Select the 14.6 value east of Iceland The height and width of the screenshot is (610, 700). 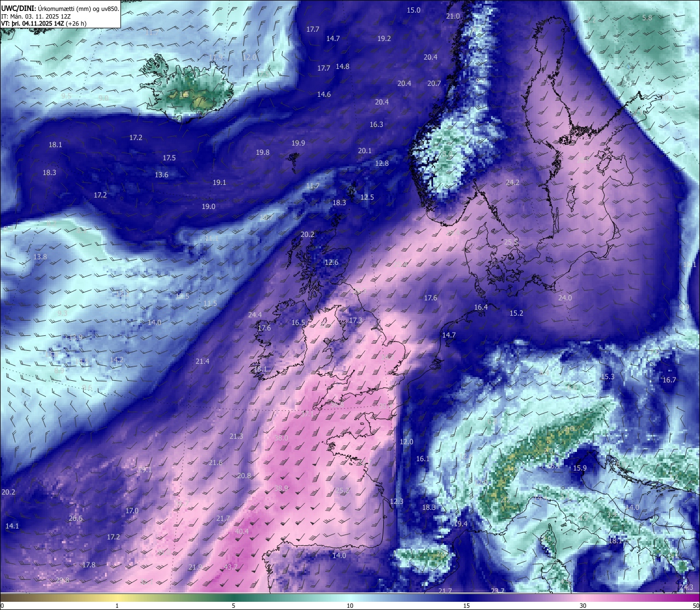click(324, 94)
